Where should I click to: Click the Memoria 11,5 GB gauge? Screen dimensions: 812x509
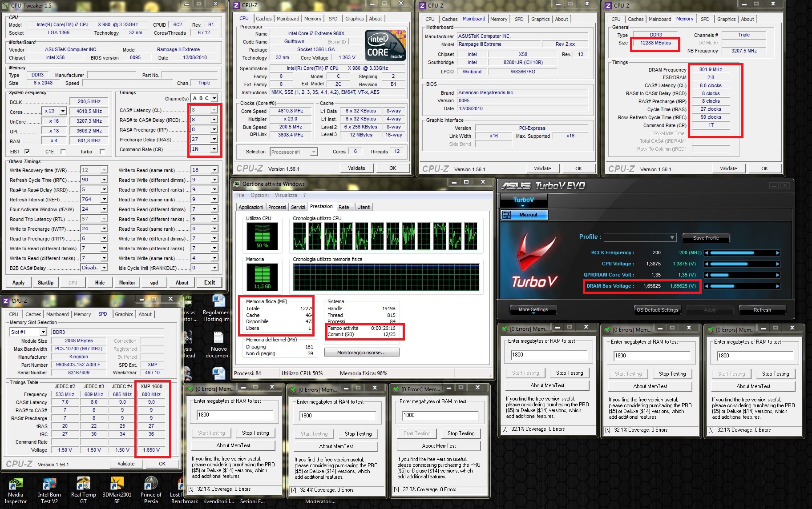tap(262, 277)
